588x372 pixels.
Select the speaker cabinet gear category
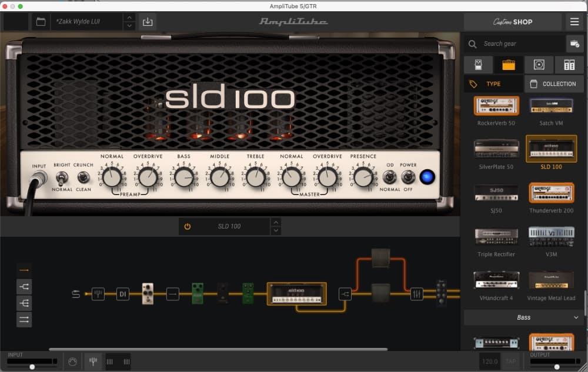[539, 65]
